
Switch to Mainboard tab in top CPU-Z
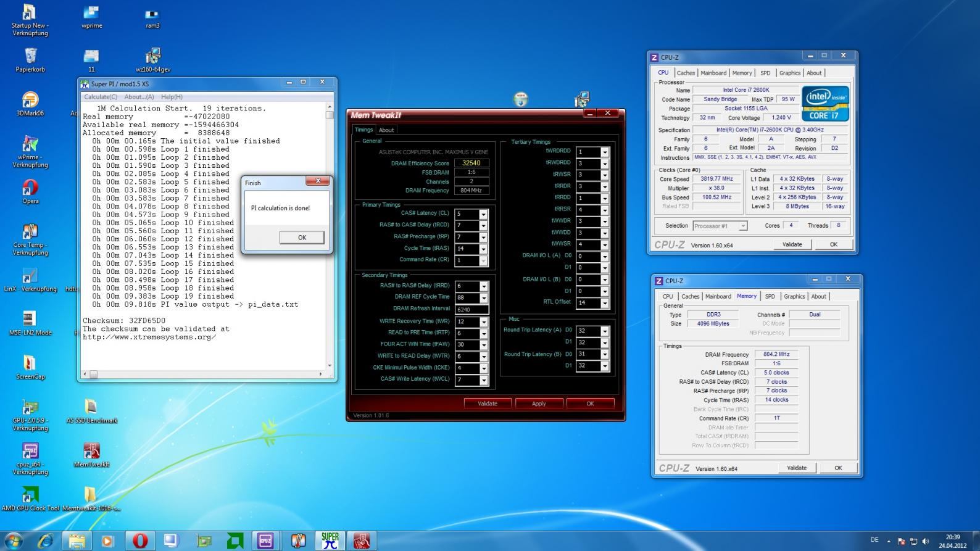[713, 73]
